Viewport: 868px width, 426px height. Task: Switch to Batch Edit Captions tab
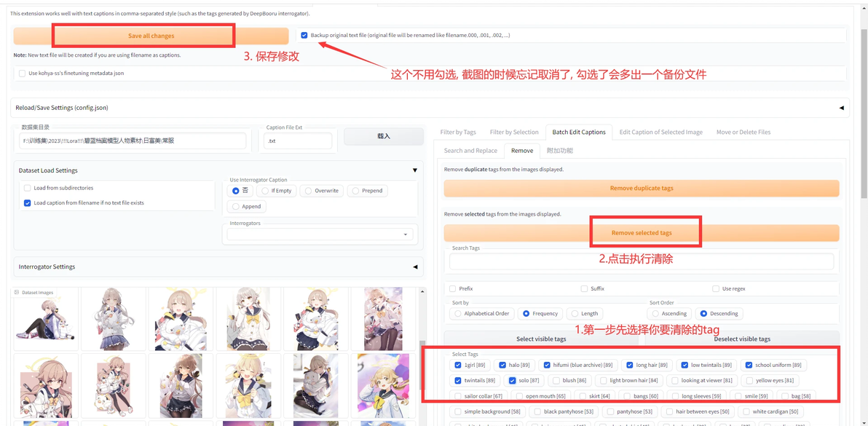pyautogui.click(x=578, y=133)
